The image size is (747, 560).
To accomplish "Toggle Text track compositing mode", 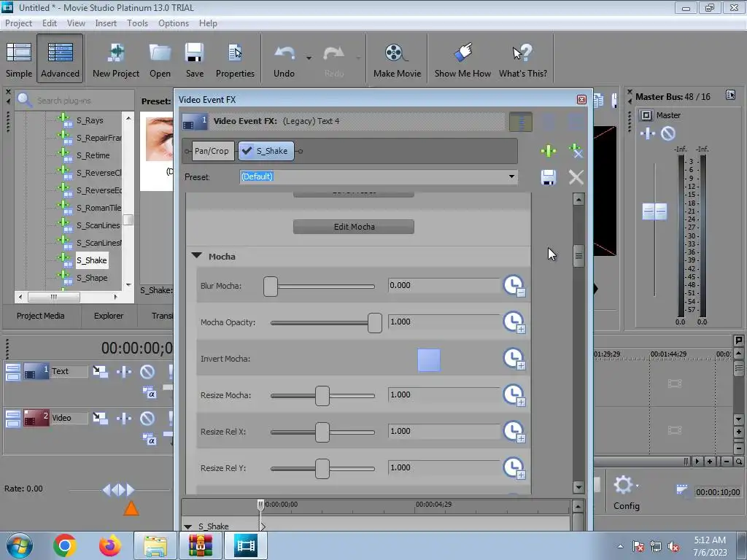I will point(149,393).
